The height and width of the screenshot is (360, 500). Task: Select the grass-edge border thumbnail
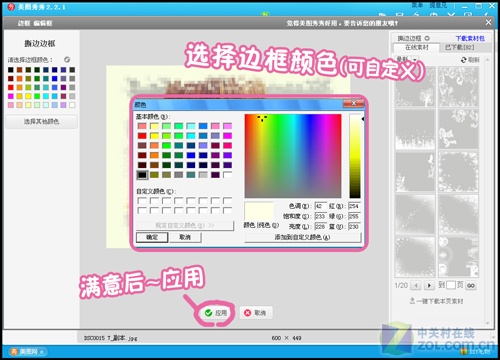415,129
